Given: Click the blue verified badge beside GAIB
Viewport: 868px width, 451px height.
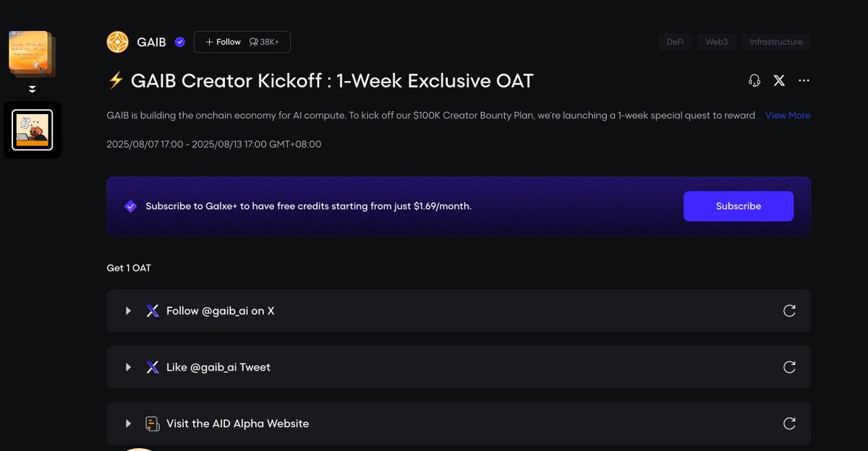Looking at the screenshot, I should 180,42.
